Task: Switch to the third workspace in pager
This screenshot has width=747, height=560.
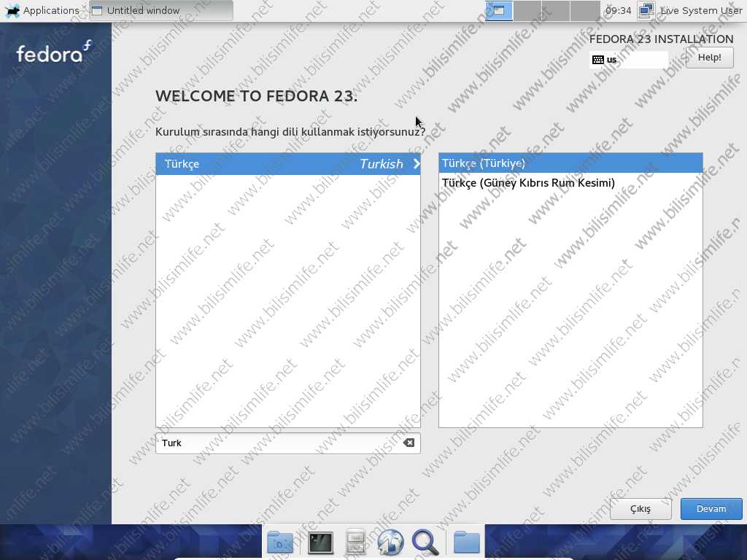Action: (555, 10)
